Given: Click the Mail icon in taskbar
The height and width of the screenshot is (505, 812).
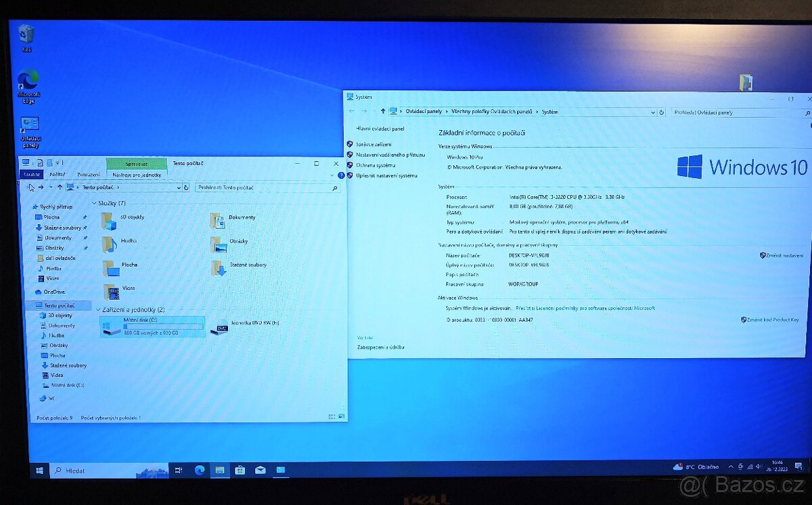Looking at the screenshot, I should (x=260, y=470).
